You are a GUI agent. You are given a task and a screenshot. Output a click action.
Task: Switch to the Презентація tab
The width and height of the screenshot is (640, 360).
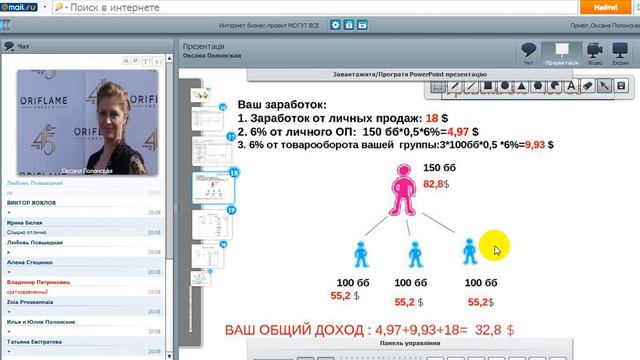562,53
